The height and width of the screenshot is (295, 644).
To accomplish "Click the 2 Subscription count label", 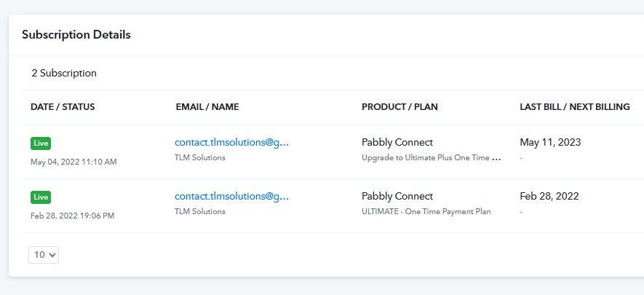I will click(x=64, y=73).
